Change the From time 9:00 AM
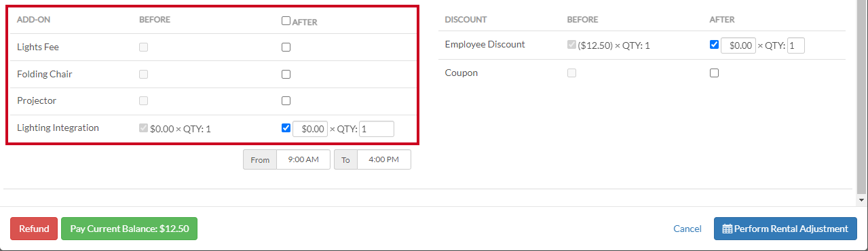 [303, 159]
